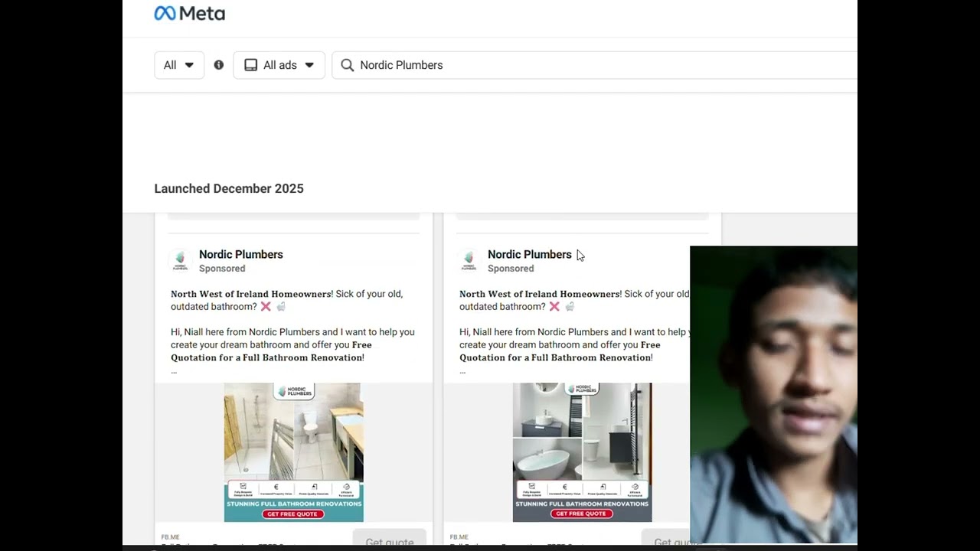Viewport: 980px width, 551px height.
Task: Click the search magnifier icon
Action: [x=347, y=65]
